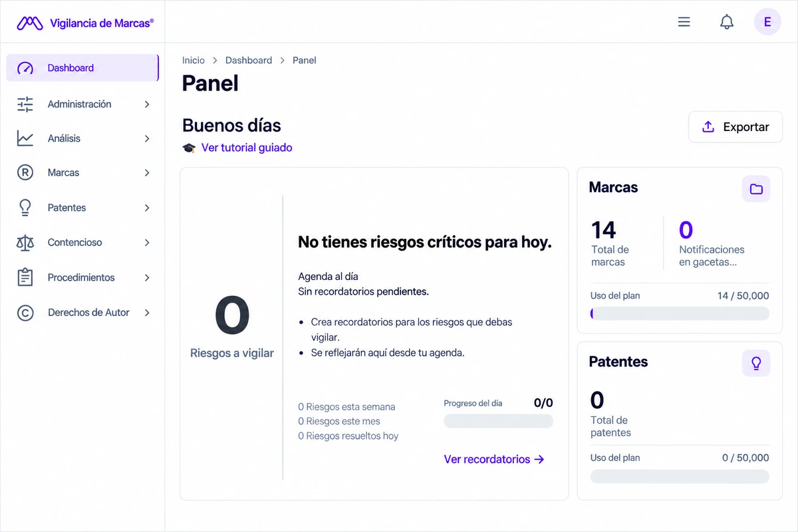The image size is (798, 532).
Task: Click the "Total de patentes" label
Action: click(x=610, y=426)
